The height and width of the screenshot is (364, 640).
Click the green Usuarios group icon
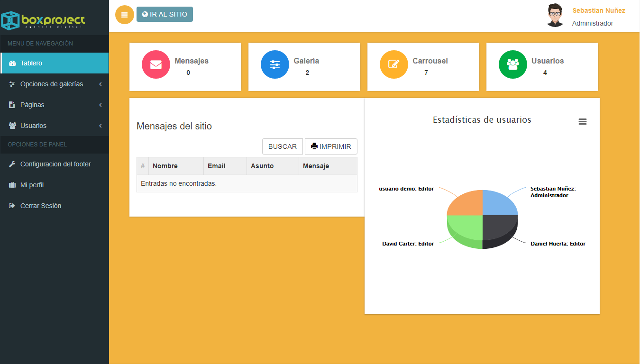(x=513, y=64)
